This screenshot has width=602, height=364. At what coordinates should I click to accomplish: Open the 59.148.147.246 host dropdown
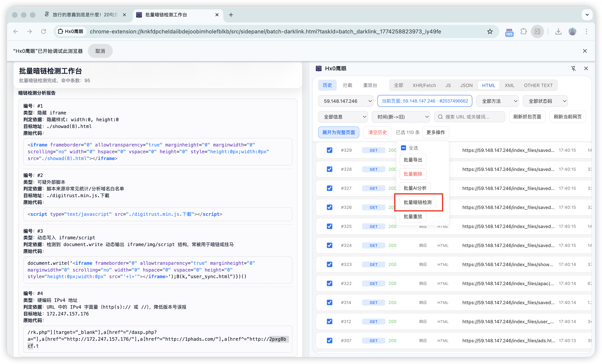(346, 101)
